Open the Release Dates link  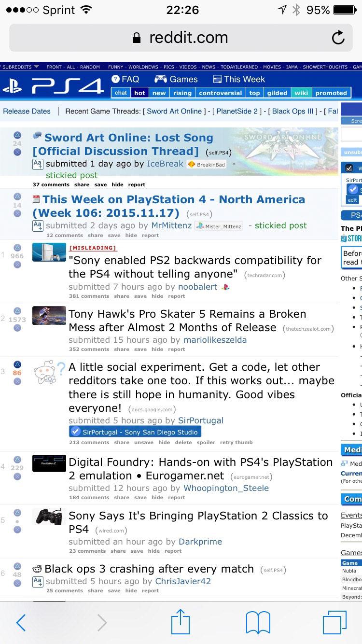click(27, 111)
